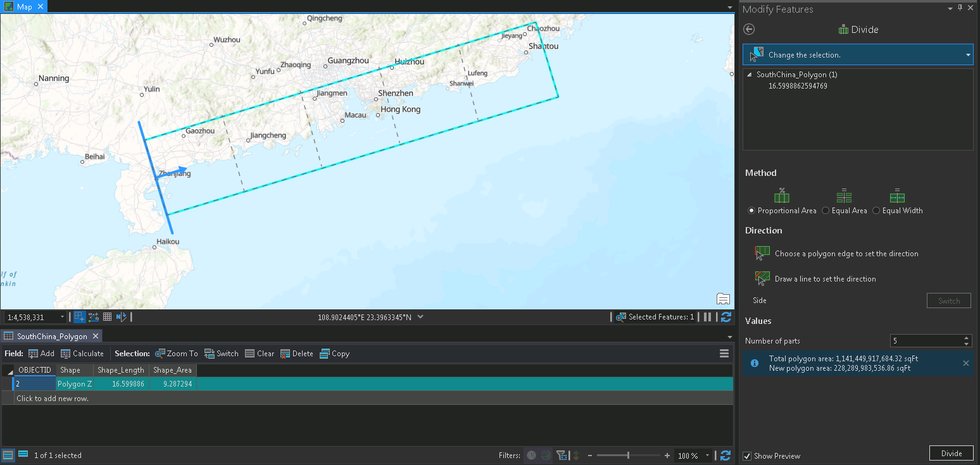
Task: Collapse the SouthChina_Polygon (1) tree node
Action: [750, 75]
